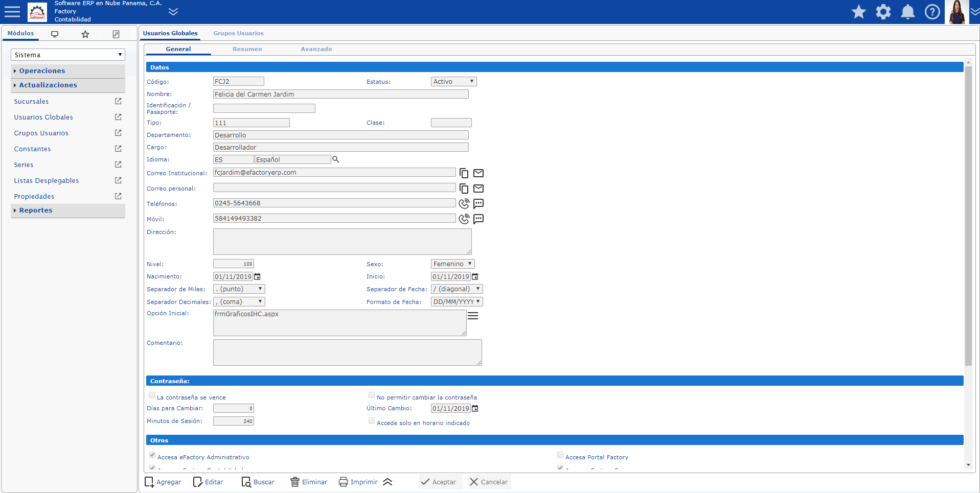Send email to Correo Institucional
The height and width of the screenshot is (493, 980).
478,173
